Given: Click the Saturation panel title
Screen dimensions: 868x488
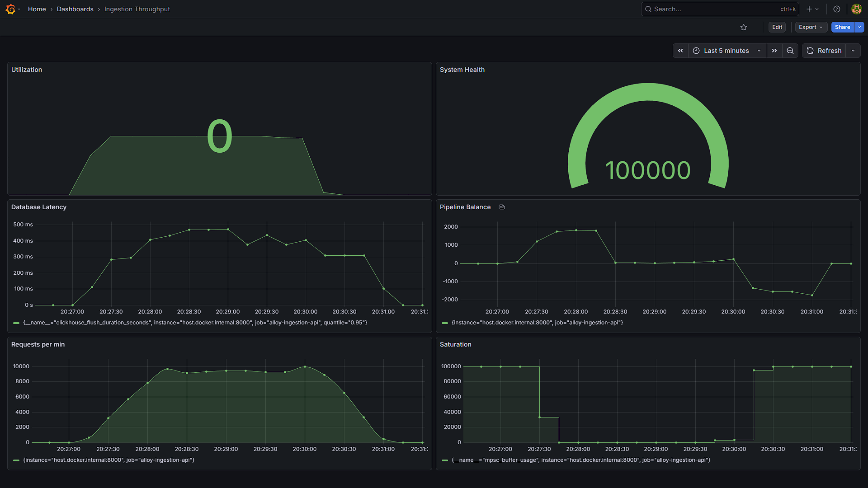Looking at the screenshot, I should click(456, 344).
